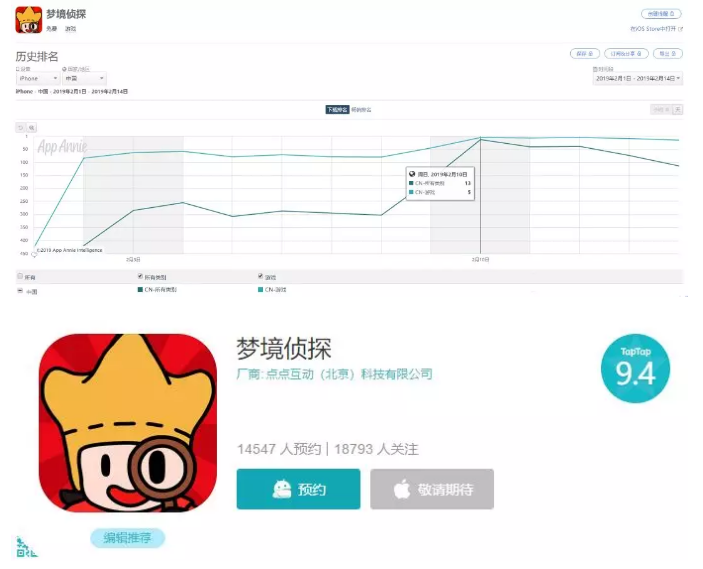This screenshot has height=569, width=703.
Task: Click the 导出 export button
Action: click(668, 54)
